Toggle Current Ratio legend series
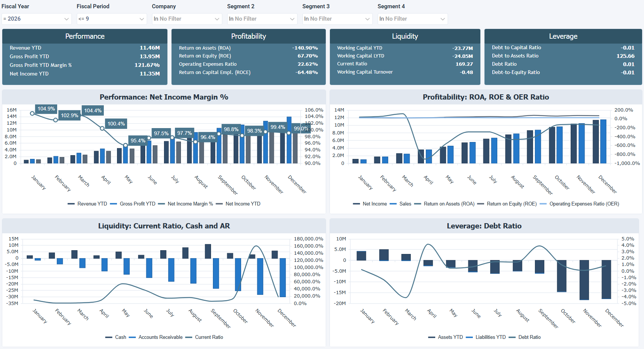644x349 pixels. pyautogui.click(x=204, y=337)
